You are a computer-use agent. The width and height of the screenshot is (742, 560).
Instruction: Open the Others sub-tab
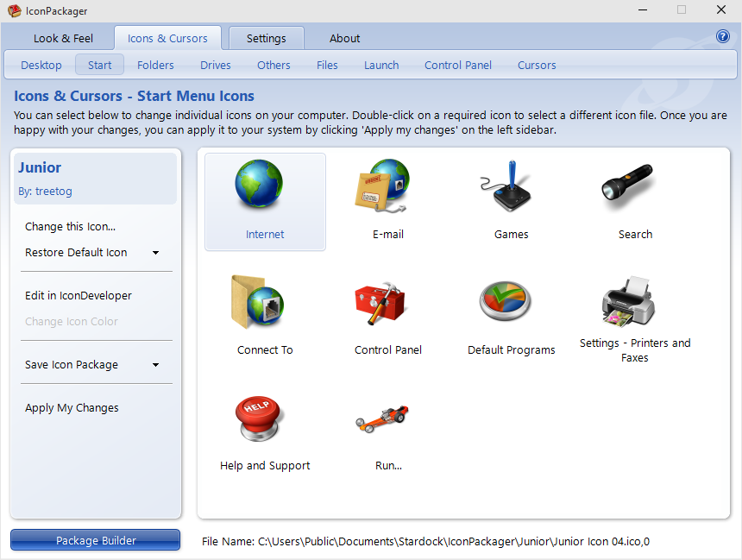[274, 65]
